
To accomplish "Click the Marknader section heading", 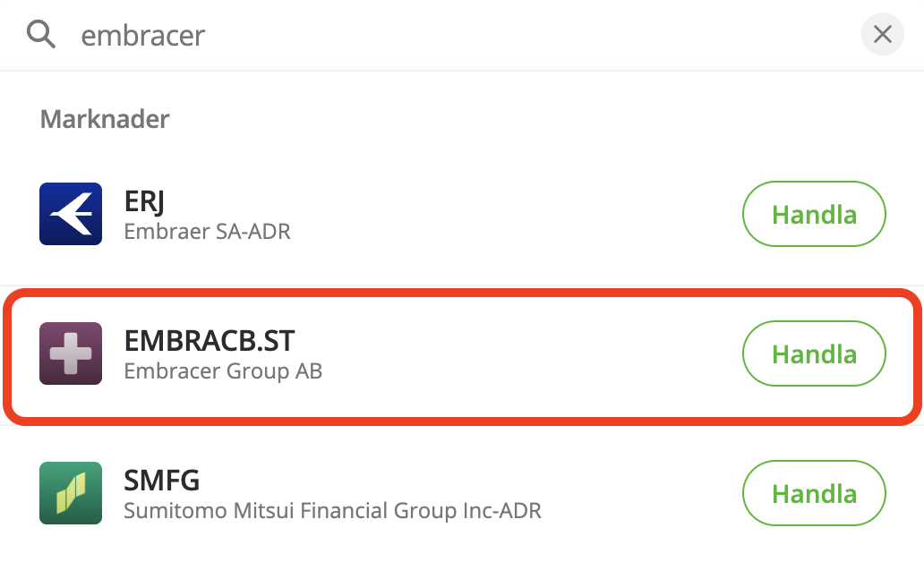I will 105,118.
